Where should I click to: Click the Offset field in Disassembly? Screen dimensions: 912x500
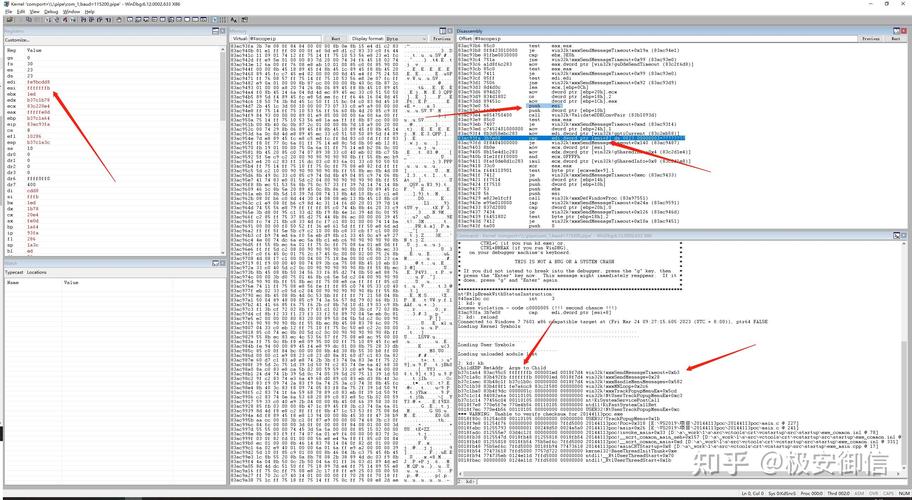pos(667,38)
